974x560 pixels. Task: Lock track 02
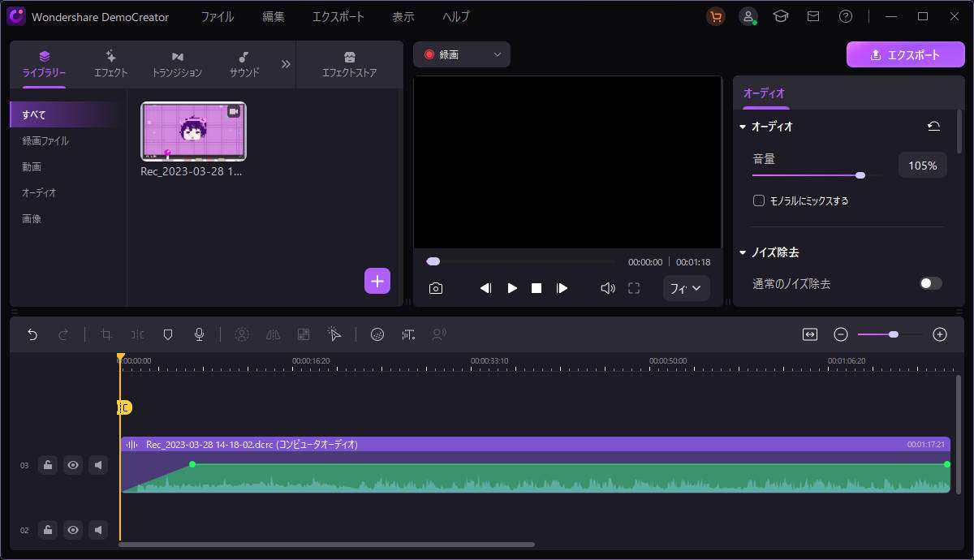click(48, 530)
